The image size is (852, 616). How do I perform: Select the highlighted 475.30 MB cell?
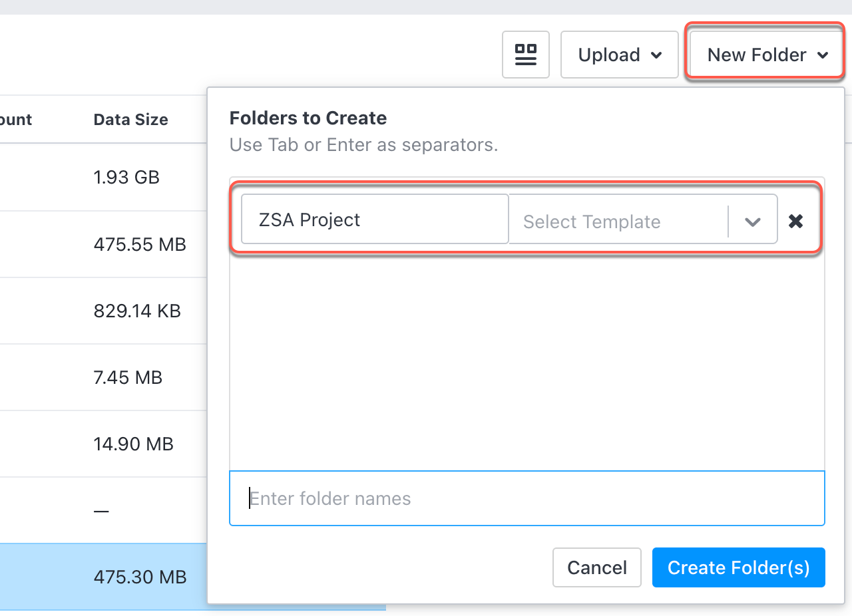coord(140,577)
